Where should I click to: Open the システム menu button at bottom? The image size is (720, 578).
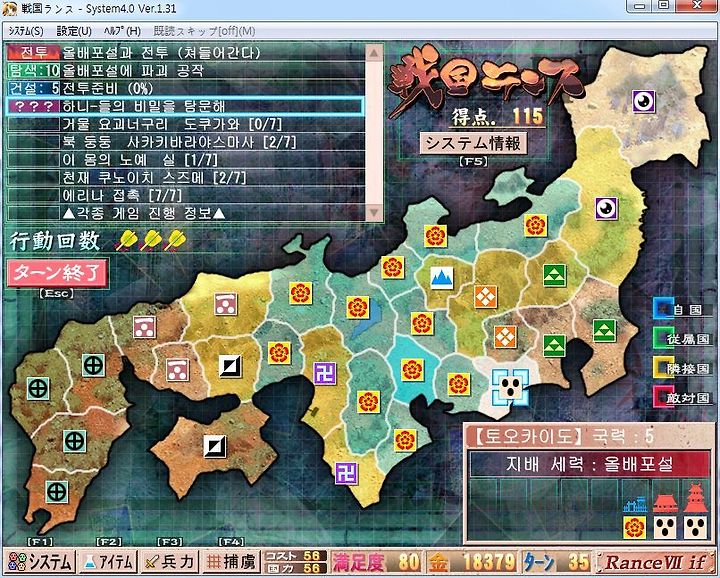coord(40,562)
